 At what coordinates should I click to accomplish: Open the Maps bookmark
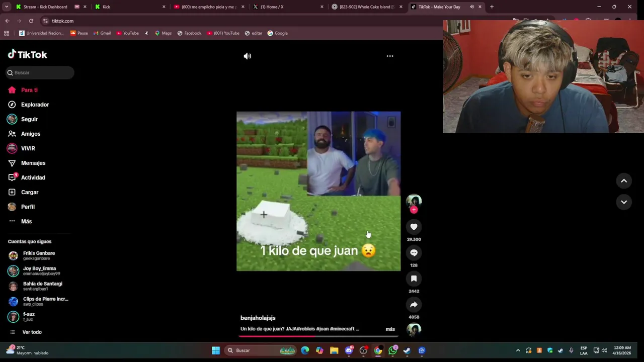163,33
